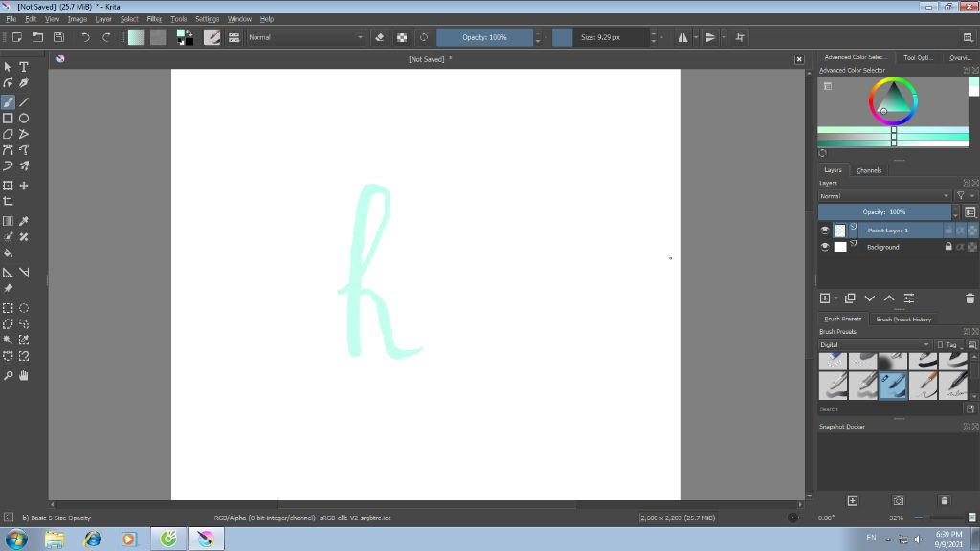The width and height of the screenshot is (980, 551).
Task: Delete the selected layer with trash icon
Action: click(970, 298)
